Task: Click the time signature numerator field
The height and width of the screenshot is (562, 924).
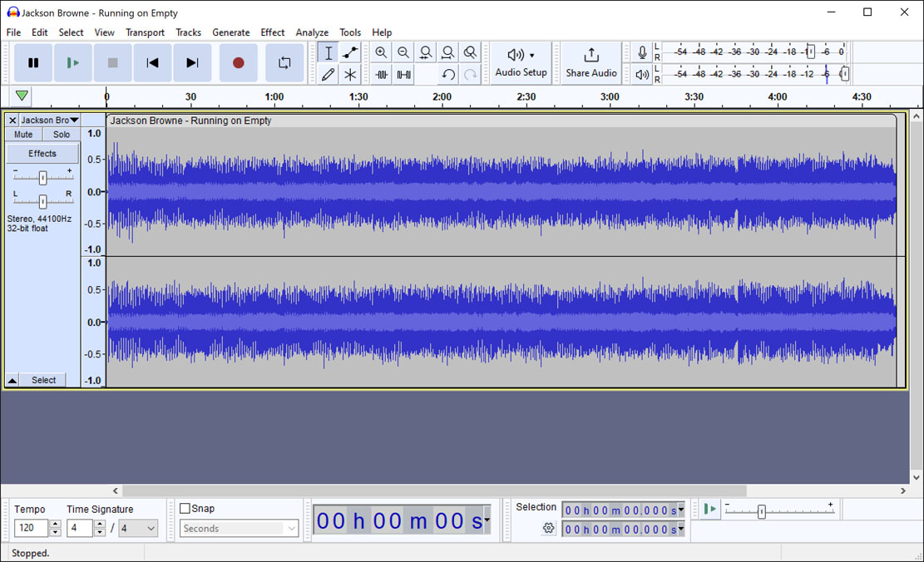Action: pos(80,528)
